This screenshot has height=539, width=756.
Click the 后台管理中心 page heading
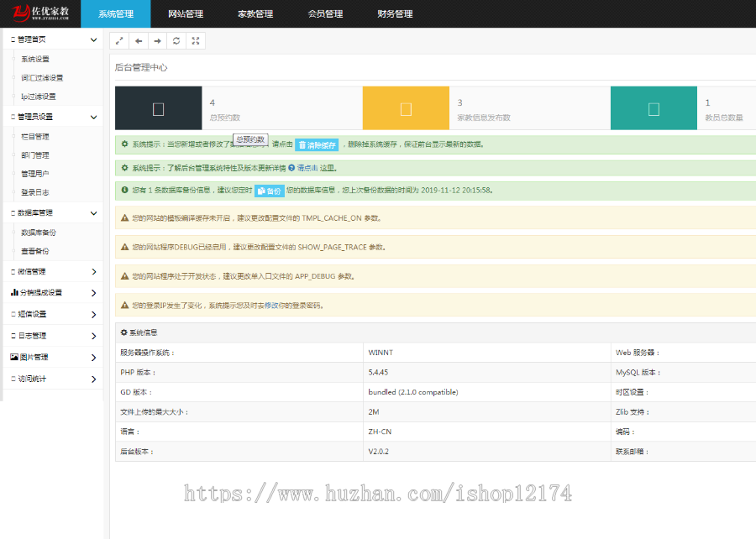[141, 67]
